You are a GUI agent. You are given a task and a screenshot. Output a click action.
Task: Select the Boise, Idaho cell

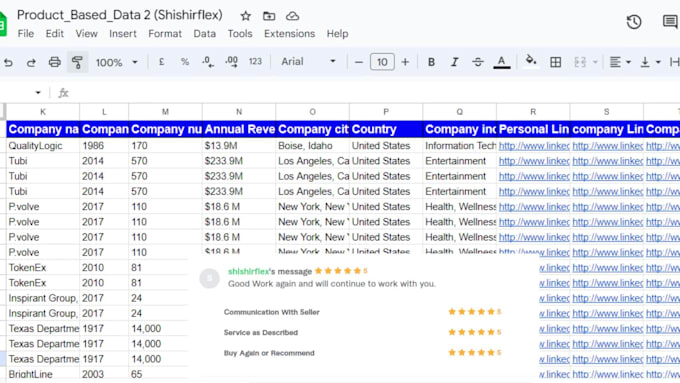pos(312,146)
